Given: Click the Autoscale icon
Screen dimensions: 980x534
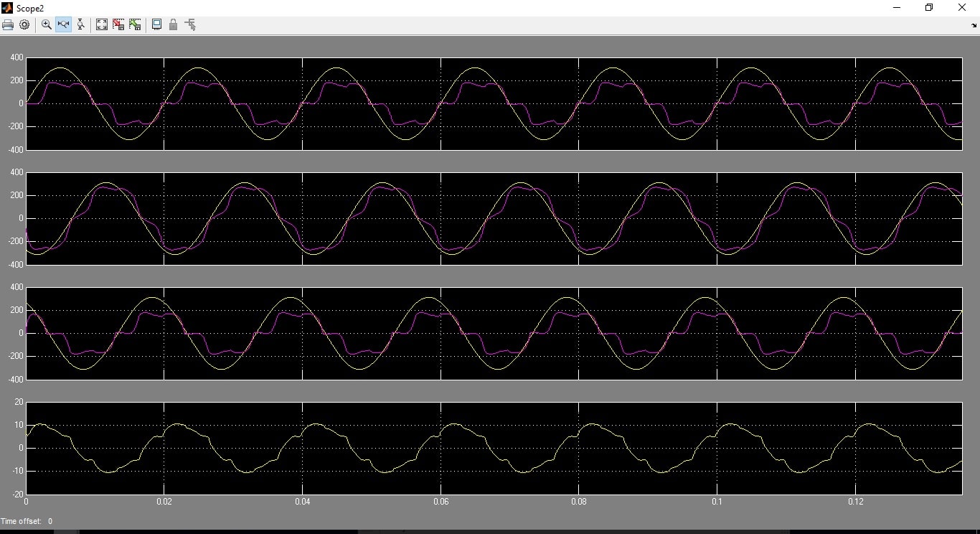Looking at the screenshot, I should pos(102,24).
